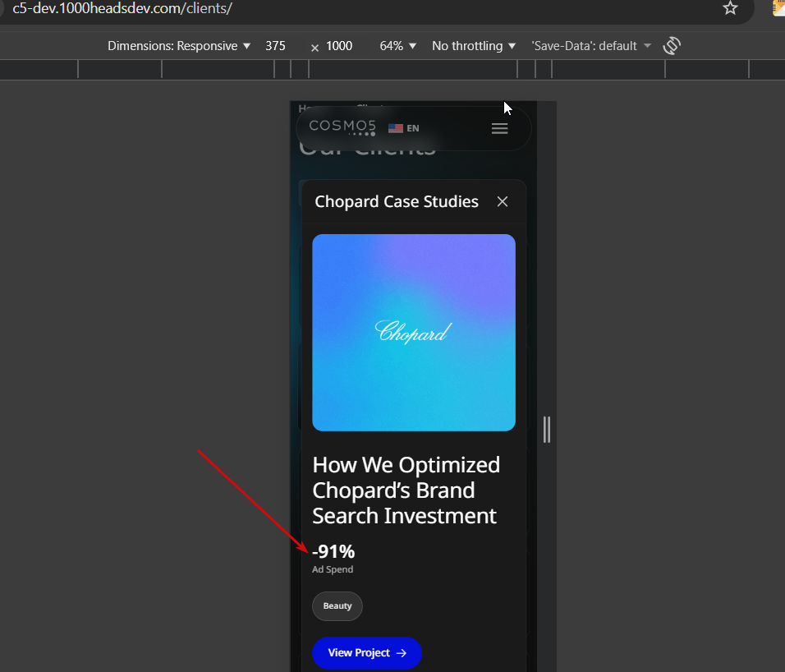785x672 pixels.
Task: Bookmark this page with the star icon
Action: click(x=731, y=8)
